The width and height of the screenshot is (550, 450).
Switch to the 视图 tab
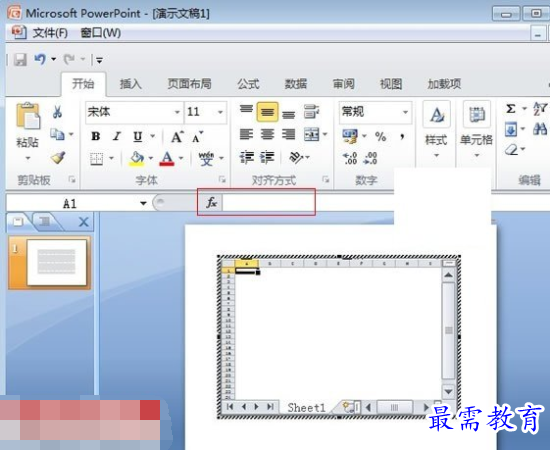[391, 84]
